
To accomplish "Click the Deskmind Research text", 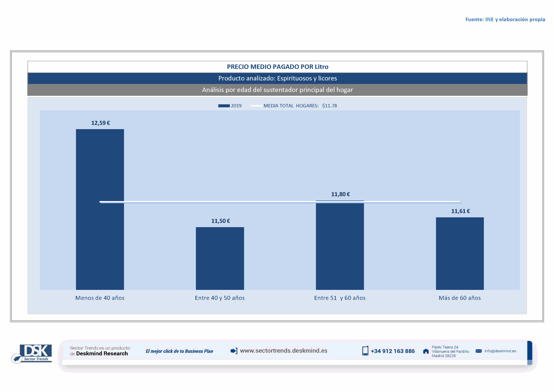I will (102, 354).
